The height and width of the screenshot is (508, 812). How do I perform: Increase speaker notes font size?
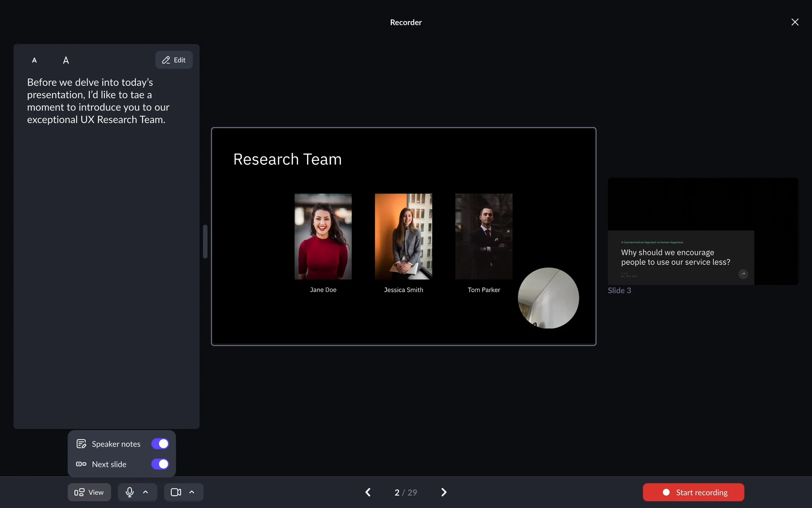[x=66, y=60]
